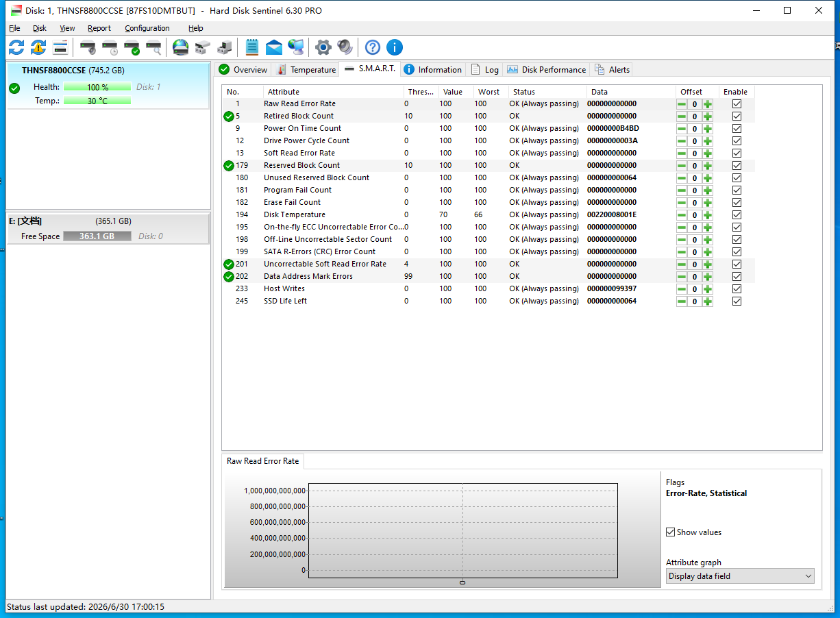Click the blue envelope mail icon
The width and height of the screenshot is (840, 618).
coord(274,47)
